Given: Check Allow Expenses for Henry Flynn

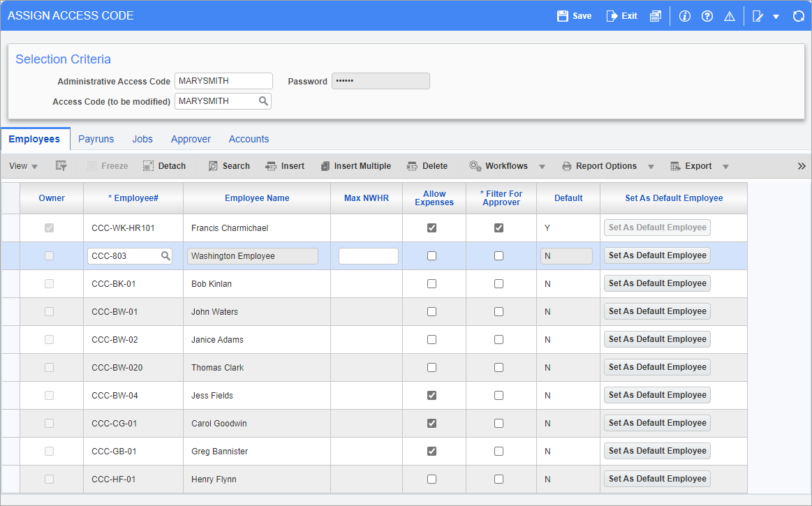Looking at the screenshot, I should coord(431,479).
